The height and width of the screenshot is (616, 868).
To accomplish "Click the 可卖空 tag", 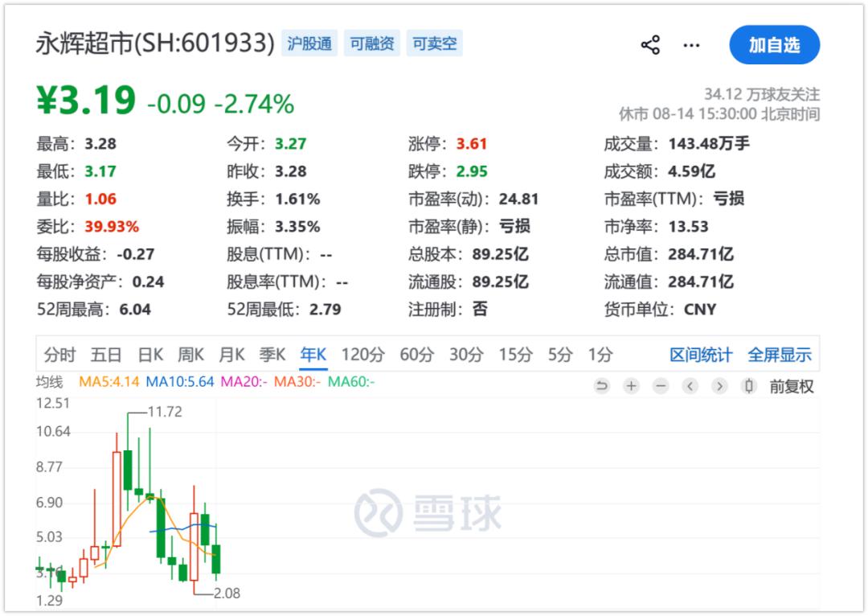I will 435,43.
